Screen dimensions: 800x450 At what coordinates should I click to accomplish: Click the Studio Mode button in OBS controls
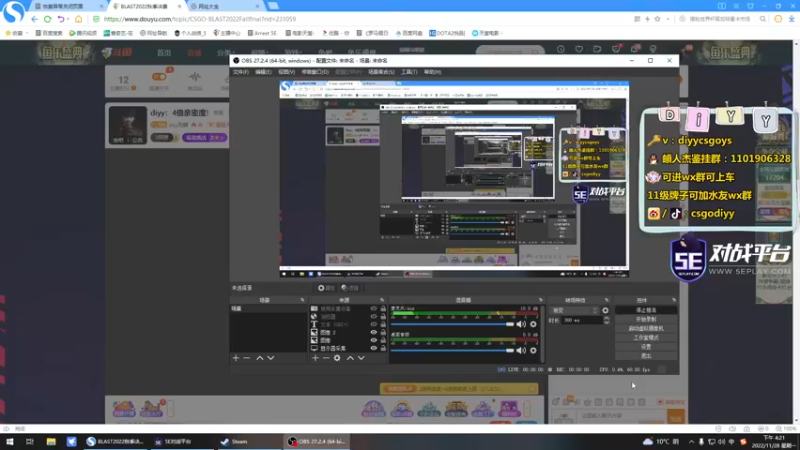tap(646, 338)
